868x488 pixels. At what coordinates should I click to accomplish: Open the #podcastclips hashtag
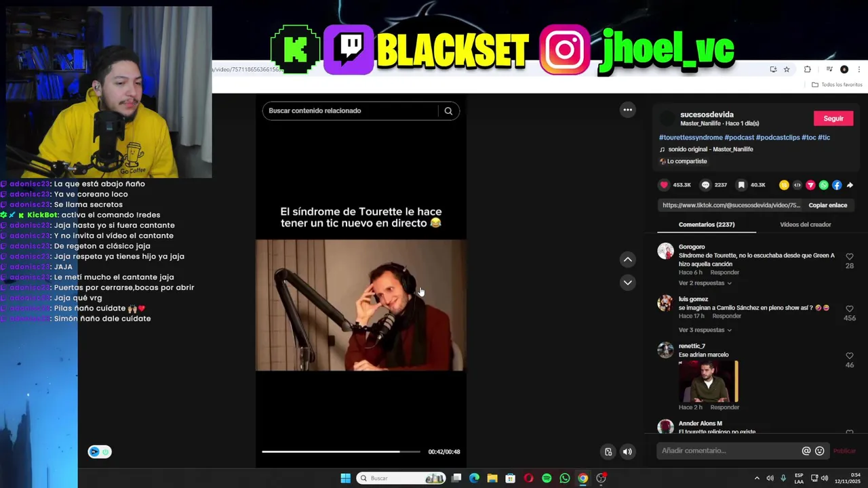(778, 138)
